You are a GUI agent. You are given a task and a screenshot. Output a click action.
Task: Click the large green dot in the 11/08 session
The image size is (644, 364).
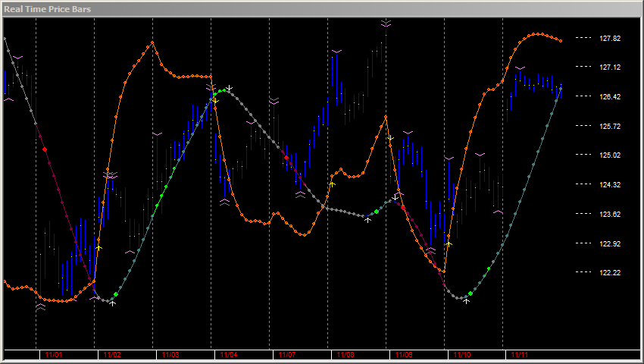point(377,212)
